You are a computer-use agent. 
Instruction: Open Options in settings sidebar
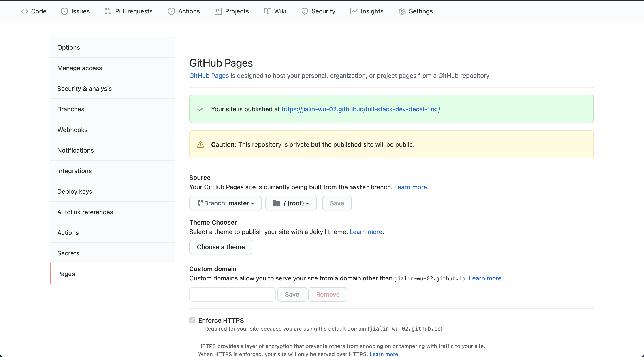point(112,47)
